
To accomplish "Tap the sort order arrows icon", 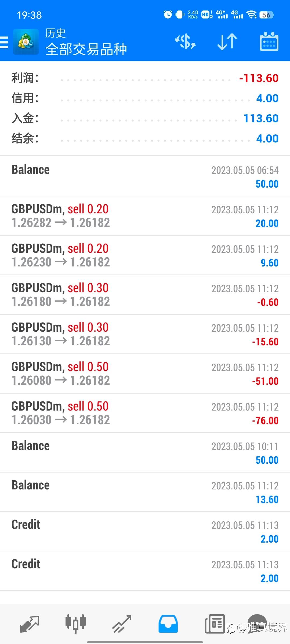I will [227, 42].
